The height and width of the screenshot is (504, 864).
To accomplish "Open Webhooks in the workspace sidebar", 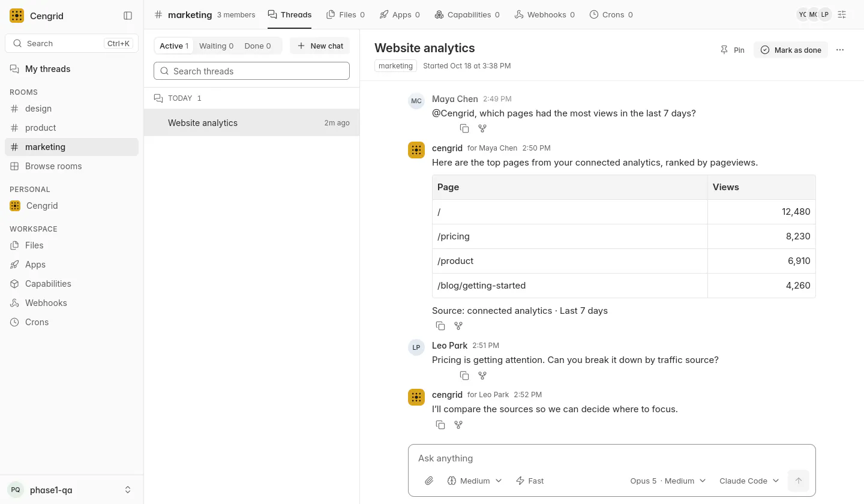I will 72,303.
